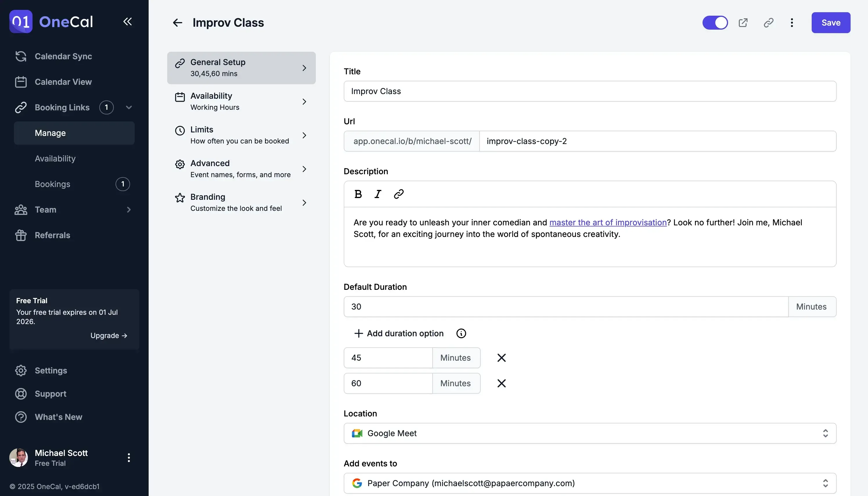Apply italic formatting in description editor
868x496 pixels.
tap(377, 194)
